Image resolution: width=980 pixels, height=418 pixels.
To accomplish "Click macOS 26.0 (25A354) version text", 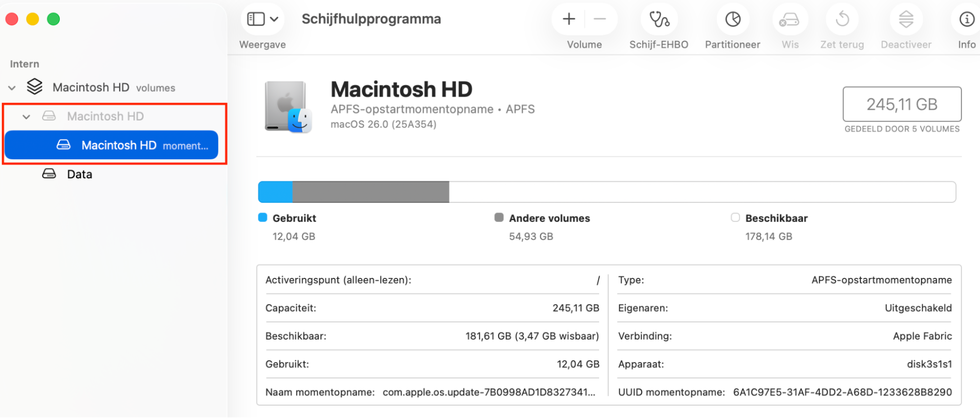I will [x=383, y=124].
